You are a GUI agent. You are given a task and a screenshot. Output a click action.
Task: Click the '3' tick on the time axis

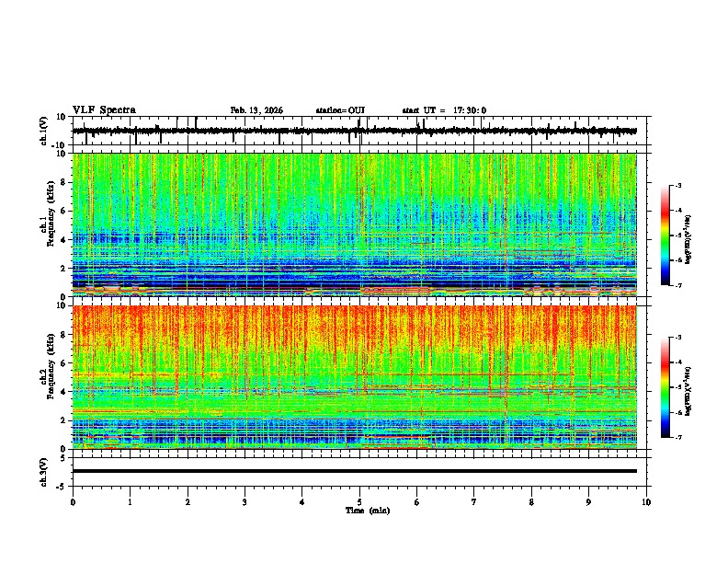tap(245, 502)
